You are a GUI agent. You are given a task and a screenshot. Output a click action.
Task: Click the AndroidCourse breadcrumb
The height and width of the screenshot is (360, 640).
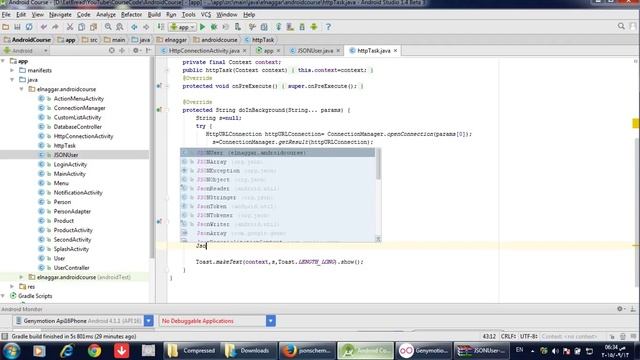point(27,40)
